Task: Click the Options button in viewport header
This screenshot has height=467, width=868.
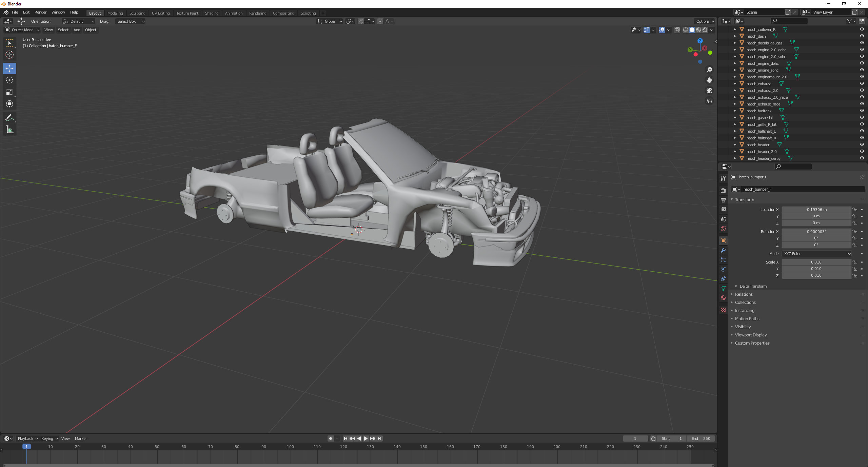Action: [x=705, y=21]
